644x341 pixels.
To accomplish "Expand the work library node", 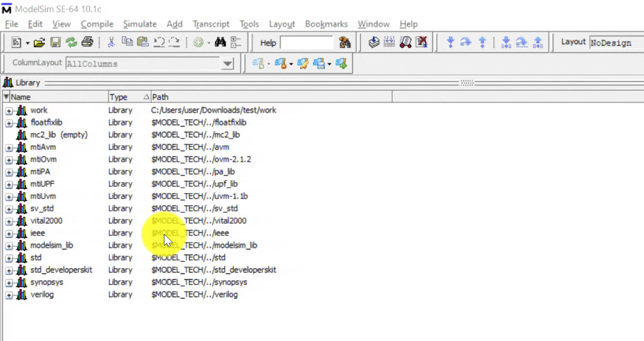I will pyautogui.click(x=9, y=110).
